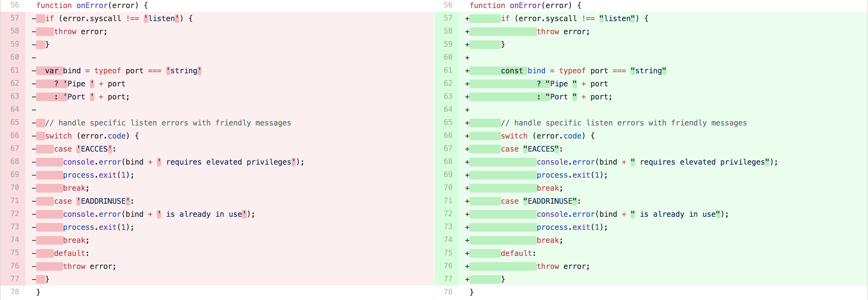Click the removed comment about friendly messages
The height and width of the screenshot is (300, 868).
click(168, 123)
